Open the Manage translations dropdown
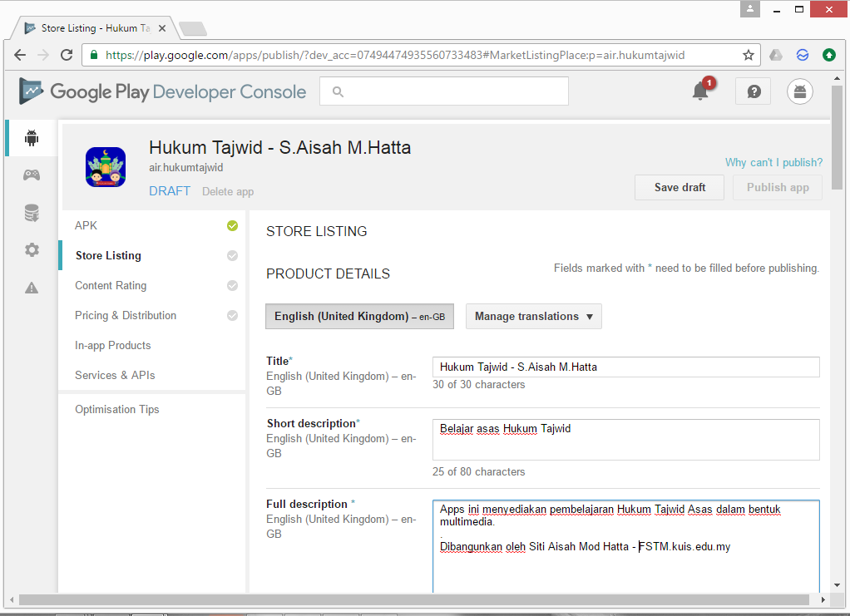 point(533,317)
